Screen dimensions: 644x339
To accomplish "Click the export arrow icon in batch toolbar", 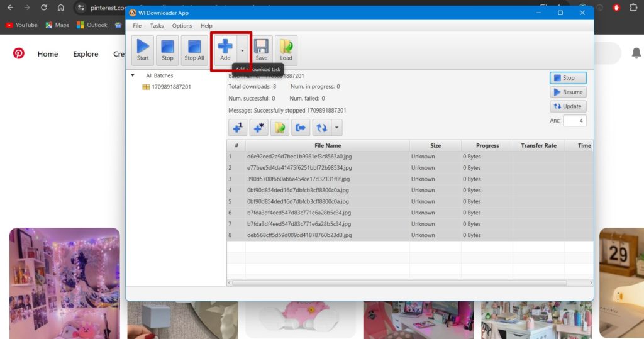I will point(301,128).
